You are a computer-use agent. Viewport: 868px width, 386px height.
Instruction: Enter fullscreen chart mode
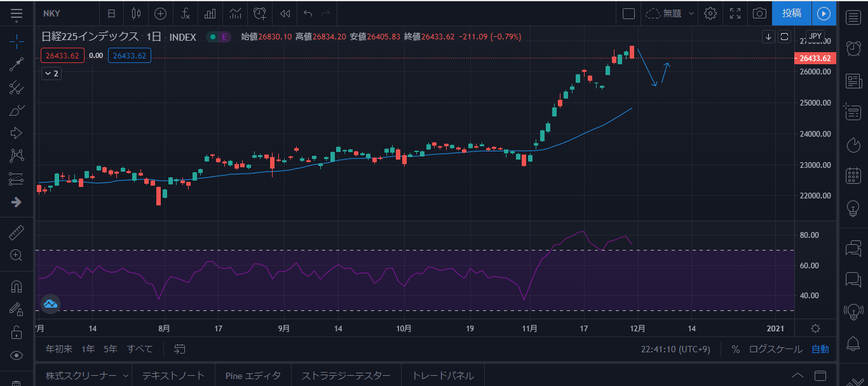(735, 13)
